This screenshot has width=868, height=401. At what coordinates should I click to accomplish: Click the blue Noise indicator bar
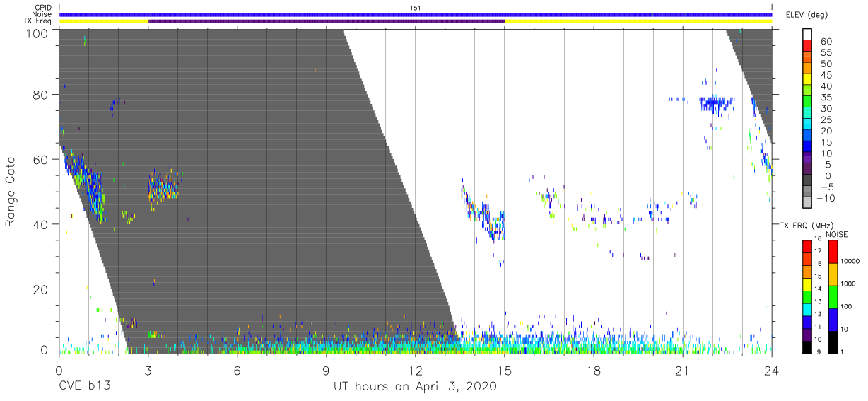(x=416, y=14)
